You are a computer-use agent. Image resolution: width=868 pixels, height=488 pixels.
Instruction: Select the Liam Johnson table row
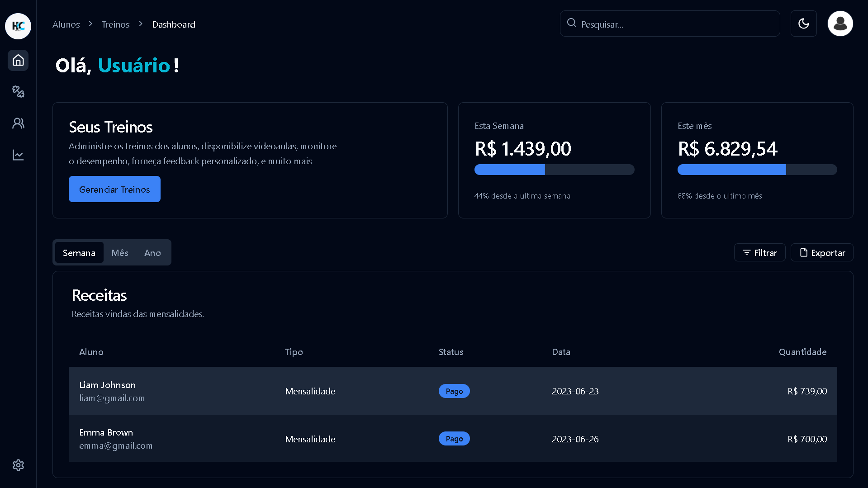point(453,391)
